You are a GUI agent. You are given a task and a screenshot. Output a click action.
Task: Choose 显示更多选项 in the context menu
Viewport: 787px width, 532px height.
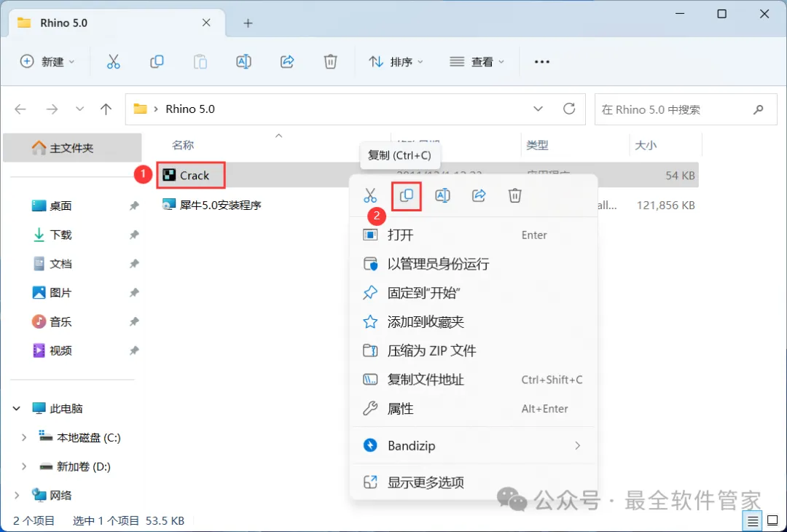[x=474, y=483]
